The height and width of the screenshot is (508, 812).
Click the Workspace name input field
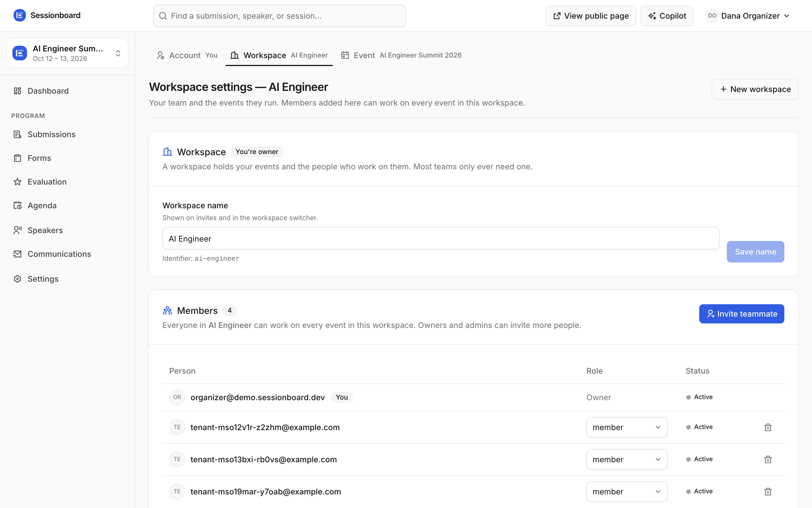(441, 238)
